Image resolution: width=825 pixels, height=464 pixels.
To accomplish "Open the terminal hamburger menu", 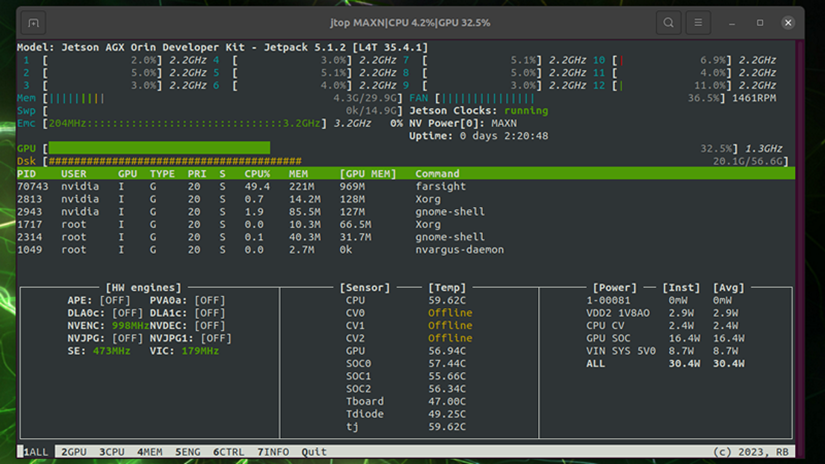I will [x=698, y=23].
